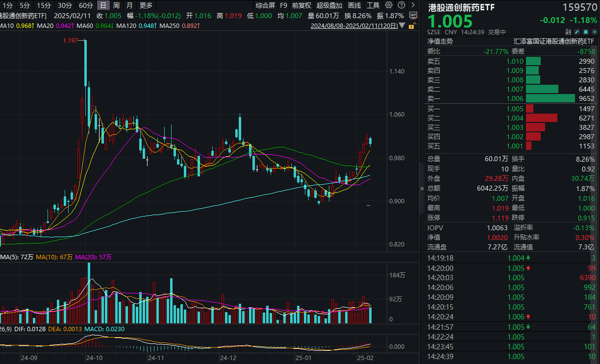Click the lock icon above the chart

412,24
